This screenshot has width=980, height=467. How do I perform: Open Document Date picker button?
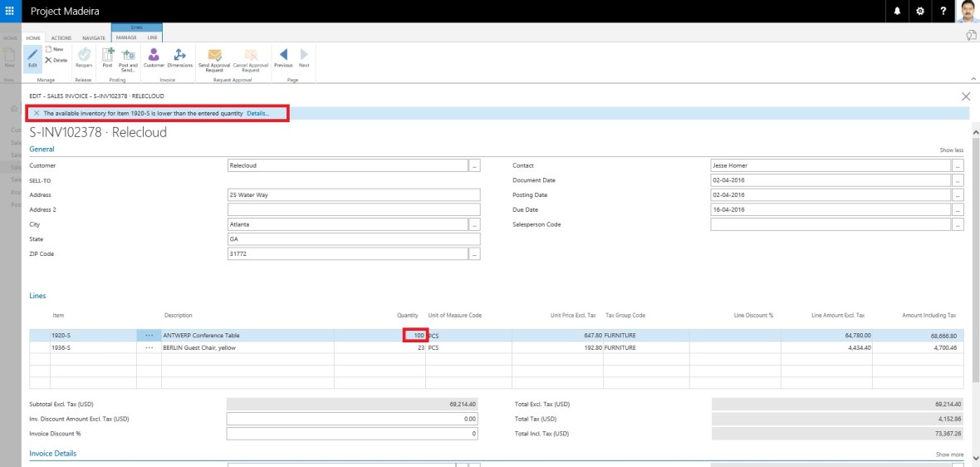(958, 180)
